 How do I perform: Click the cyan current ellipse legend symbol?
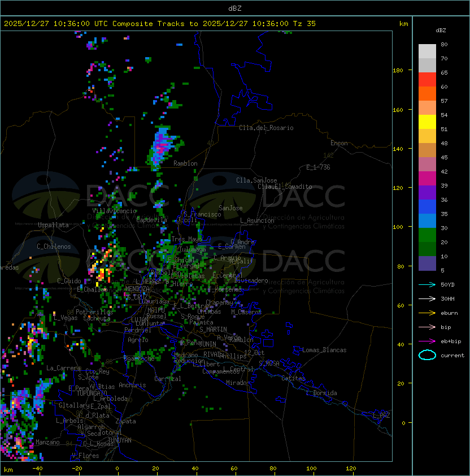pos(427,355)
